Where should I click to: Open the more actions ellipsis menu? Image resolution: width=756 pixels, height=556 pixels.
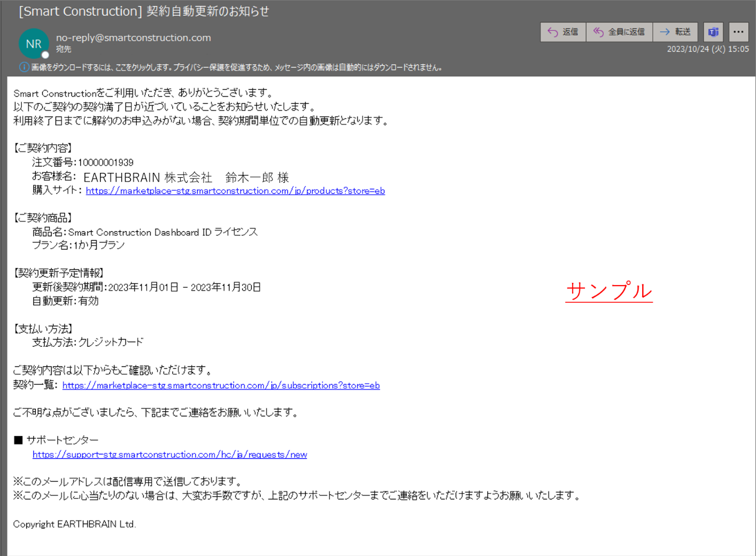(739, 32)
